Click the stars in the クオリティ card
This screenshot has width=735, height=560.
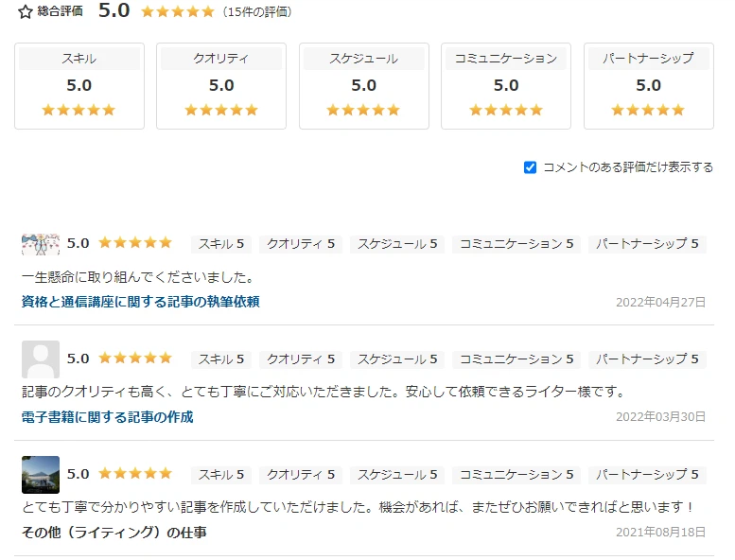point(221,110)
